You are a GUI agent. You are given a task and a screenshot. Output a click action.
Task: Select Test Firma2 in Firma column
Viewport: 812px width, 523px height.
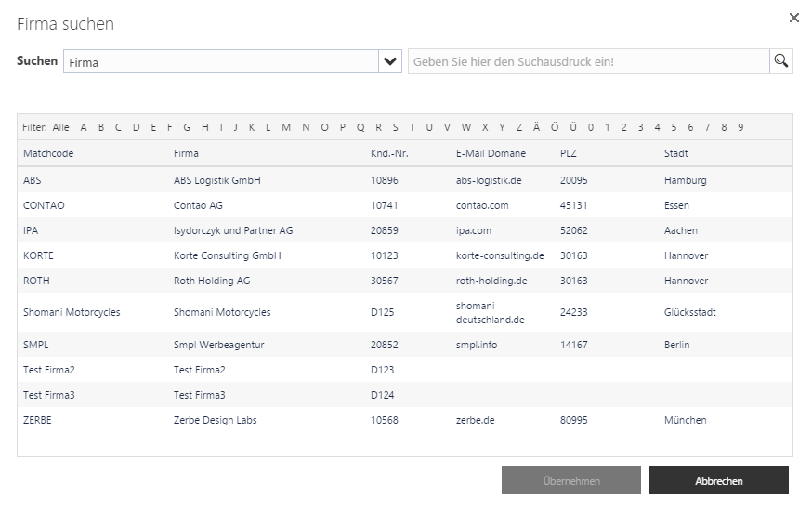(200, 370)
